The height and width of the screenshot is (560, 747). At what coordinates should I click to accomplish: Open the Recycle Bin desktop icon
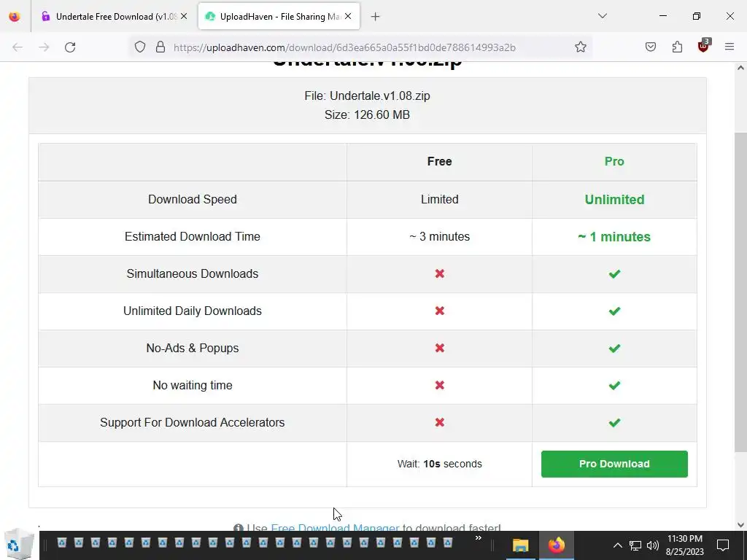click(x=20, y=545)
